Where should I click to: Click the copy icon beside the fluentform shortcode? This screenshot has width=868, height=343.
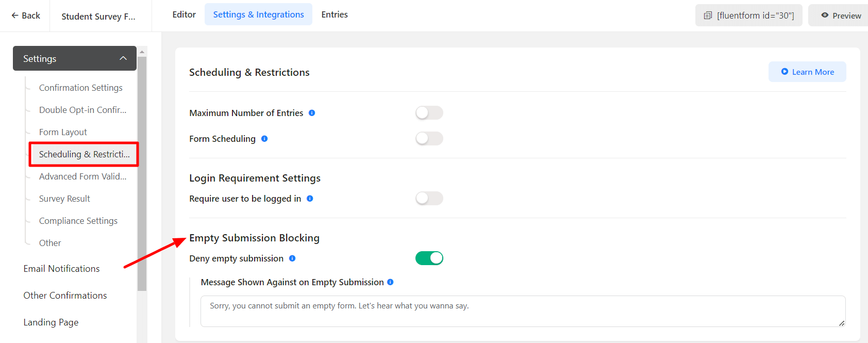point(708,15)
